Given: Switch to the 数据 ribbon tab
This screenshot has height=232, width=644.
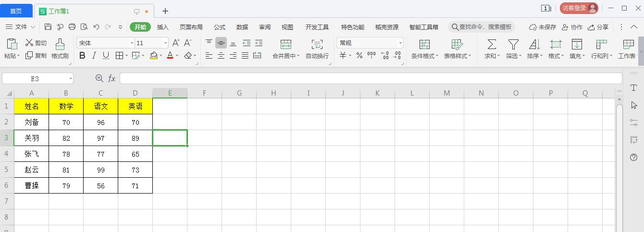Looking at the screenshot, I should 242,27.
